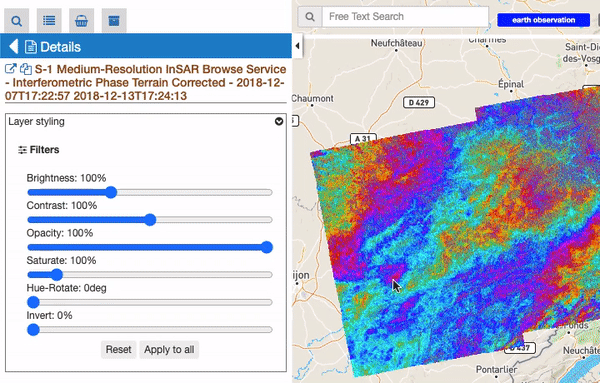Adjust the Contrast slider handle
The height and width of the screenshot is (383, 600).
(x=150, y=220)
